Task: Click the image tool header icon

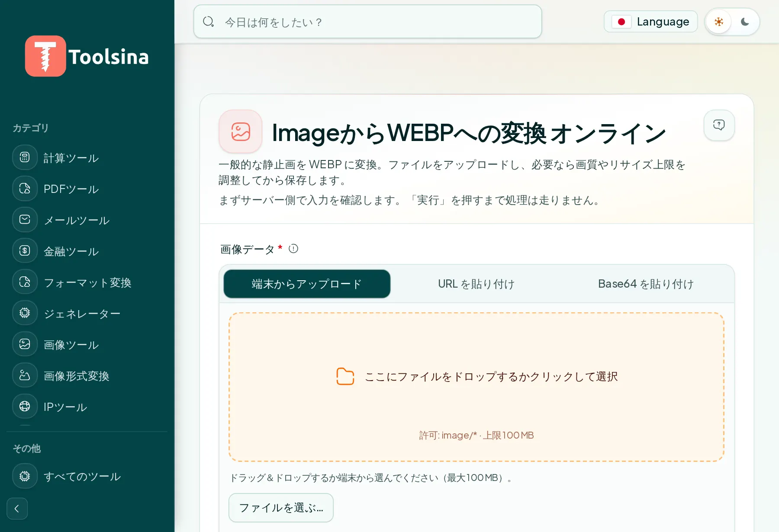Action: tap(241, 131)
